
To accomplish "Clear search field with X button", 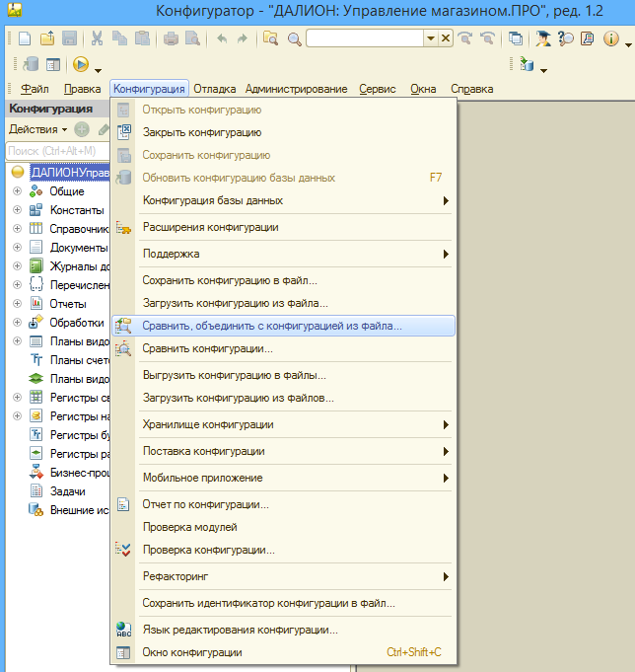I will 446,38.
